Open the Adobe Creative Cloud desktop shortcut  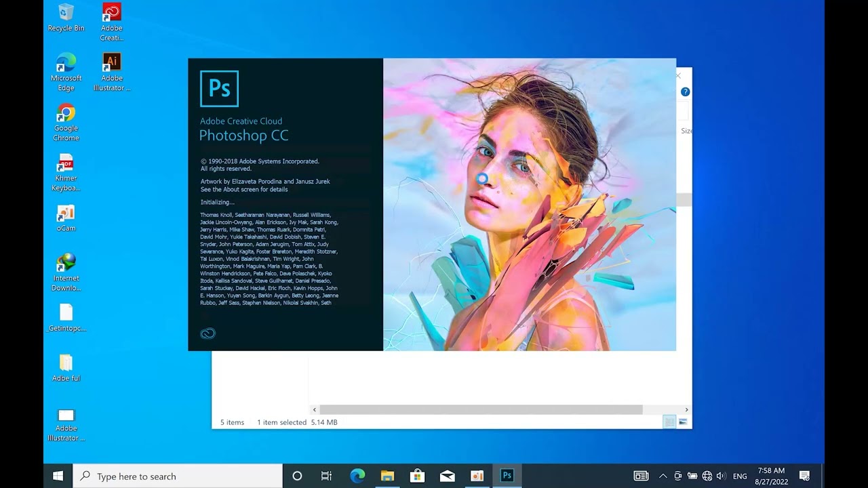tap(112, 22)
